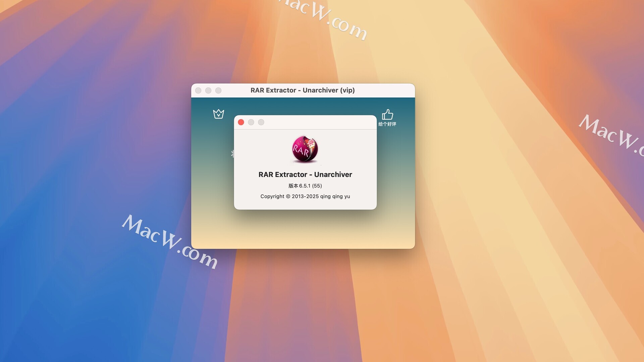Viewport: 644px width, 362px height.
Task: Click the zoom button in the About dialog
Action: coord(261,122)
